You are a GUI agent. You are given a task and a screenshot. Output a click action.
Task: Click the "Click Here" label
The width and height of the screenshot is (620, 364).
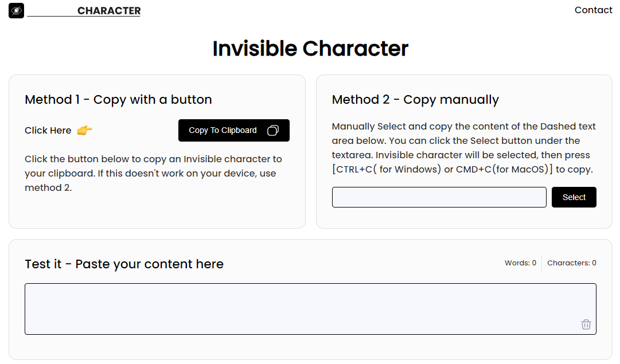[x=48, y=131]
